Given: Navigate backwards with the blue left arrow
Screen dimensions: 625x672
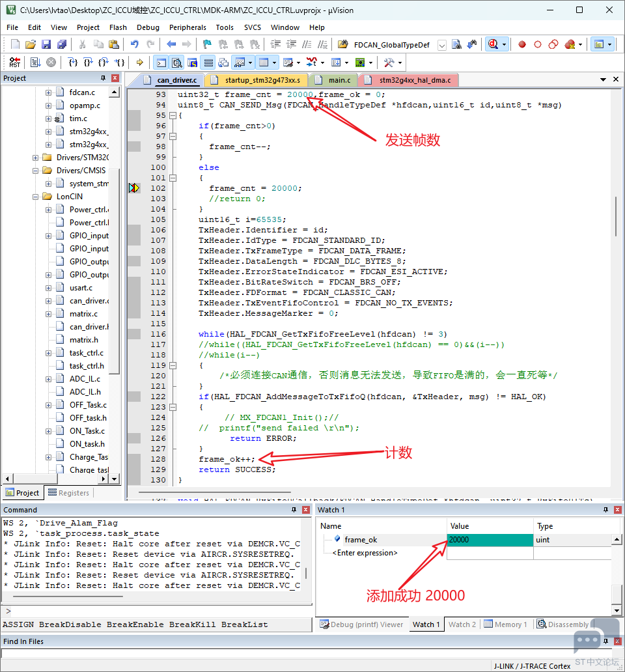Looking at the screenshot, I should (171, 44).
